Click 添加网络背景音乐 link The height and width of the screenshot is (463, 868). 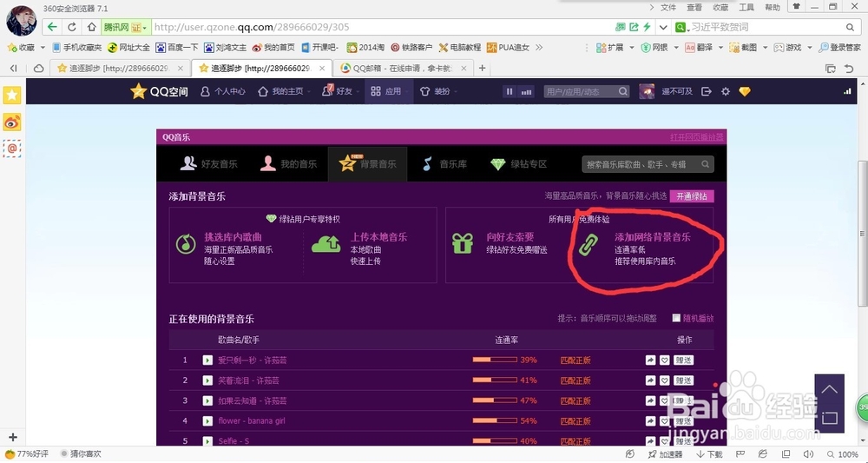point(653,237)
